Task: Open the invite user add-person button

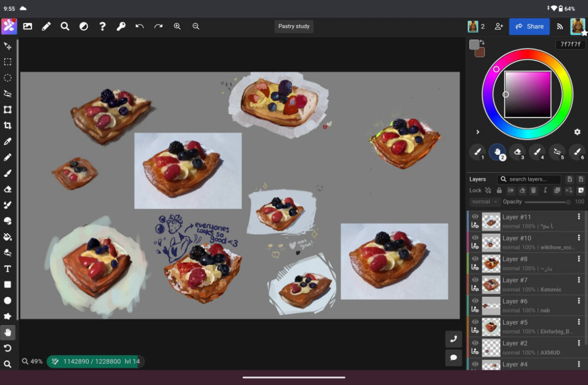Action: pyautogui.click(x=499, y=26)
